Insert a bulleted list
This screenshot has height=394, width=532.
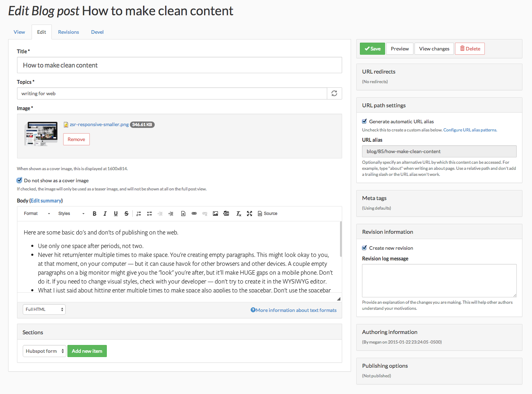coord(149,214)
